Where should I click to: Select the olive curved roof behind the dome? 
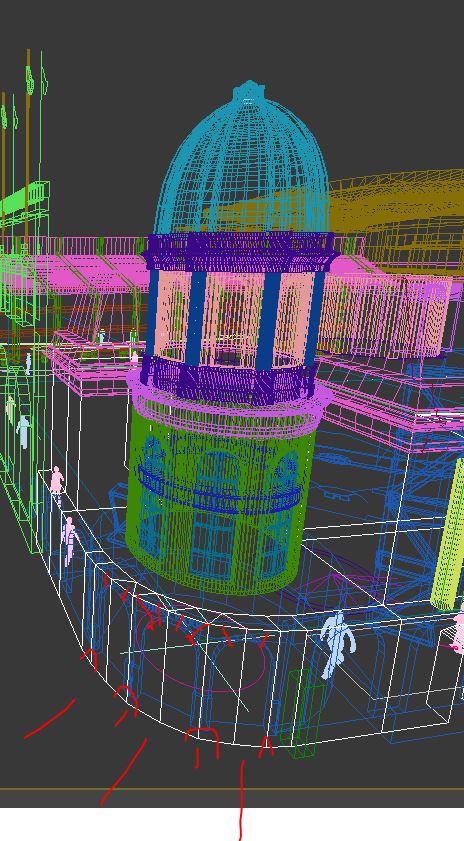[x=397, y=217]
